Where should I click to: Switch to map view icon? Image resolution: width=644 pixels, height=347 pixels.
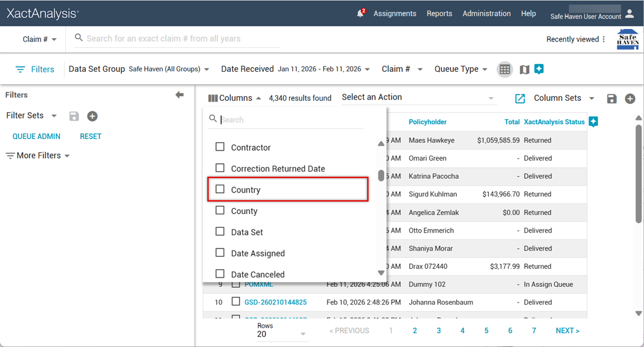point(524,69)
